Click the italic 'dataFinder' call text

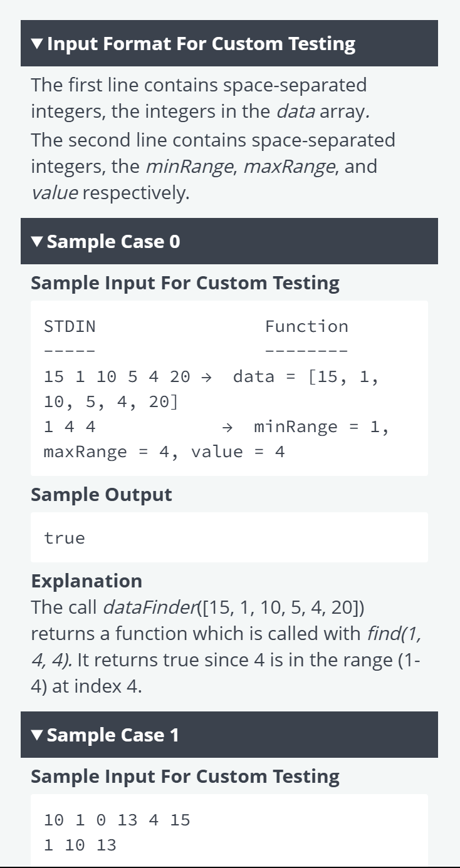tap(149, 607)
